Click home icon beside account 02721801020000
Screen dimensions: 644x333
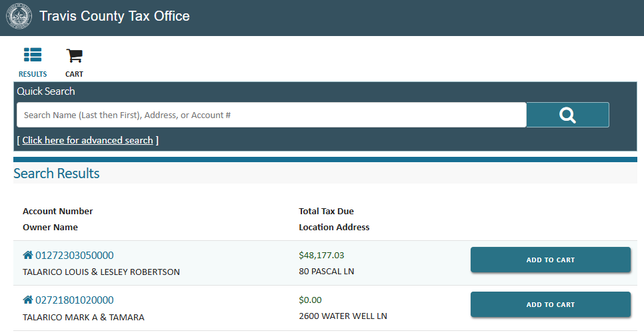click(28, 300)
